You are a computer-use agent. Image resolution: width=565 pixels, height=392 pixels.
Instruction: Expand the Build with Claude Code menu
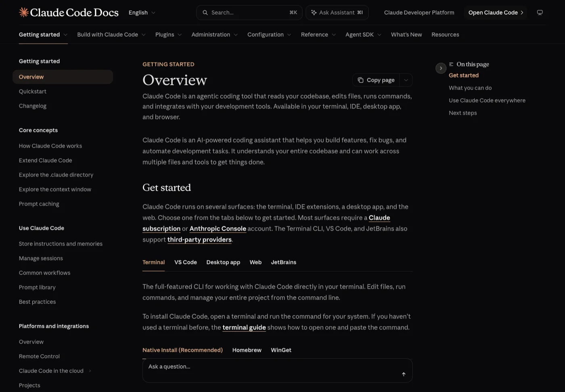(x=111, y=35)
